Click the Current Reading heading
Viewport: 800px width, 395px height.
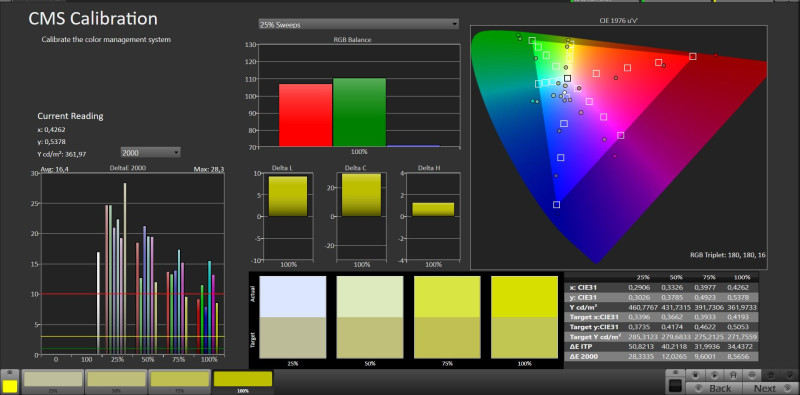pos(70,116)
